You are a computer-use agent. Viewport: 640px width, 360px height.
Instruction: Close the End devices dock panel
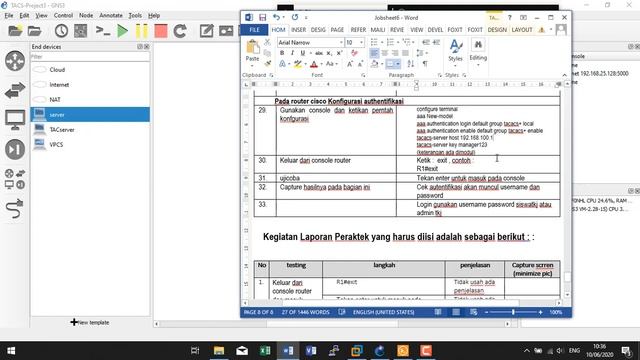[147, 47]
